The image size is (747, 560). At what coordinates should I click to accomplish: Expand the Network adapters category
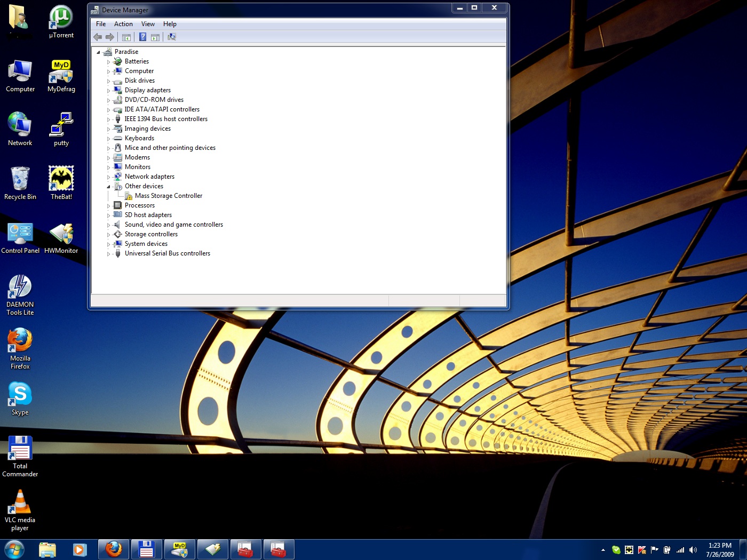tap(108, 177)
